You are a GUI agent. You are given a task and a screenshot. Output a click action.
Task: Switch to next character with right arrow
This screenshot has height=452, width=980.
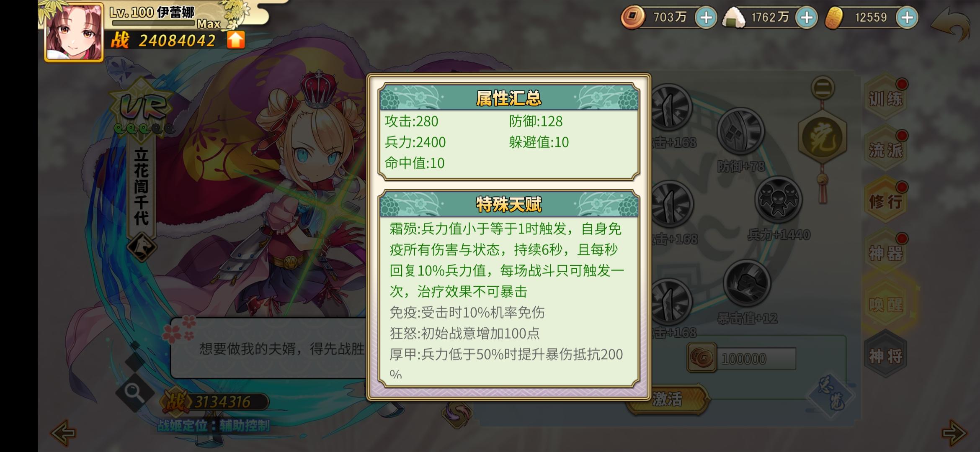pyautogui.click(x=954, y=432)
